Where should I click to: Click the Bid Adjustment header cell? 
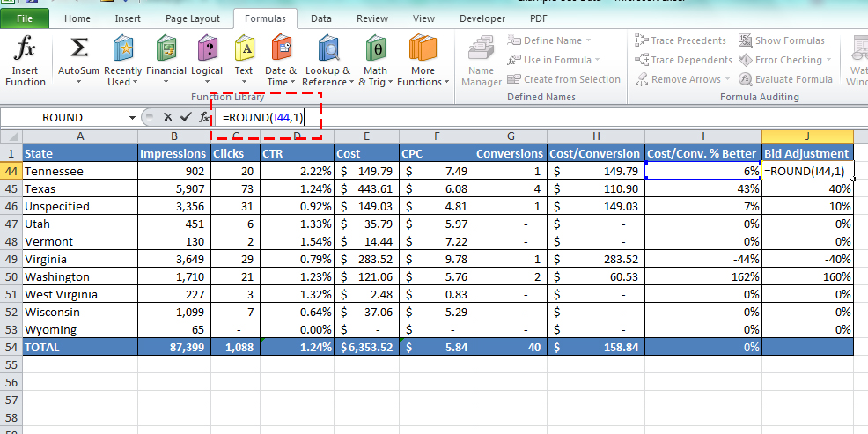[807, 153]
